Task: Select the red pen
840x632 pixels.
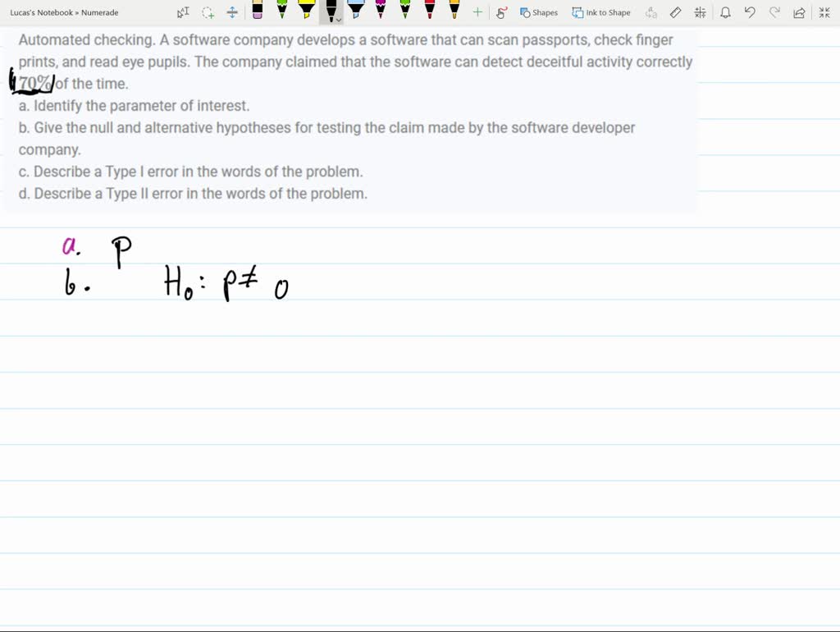Action: coord(430,10)
